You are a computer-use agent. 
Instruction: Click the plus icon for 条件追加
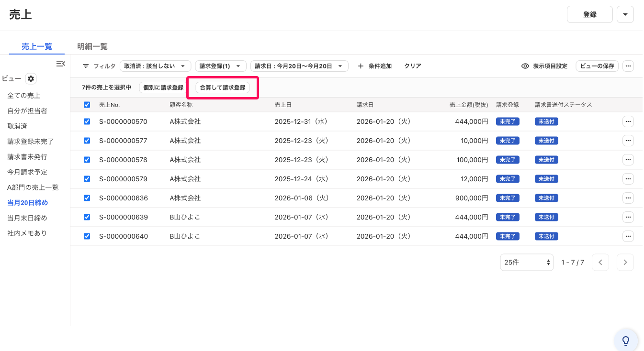[x=361, y=66]
